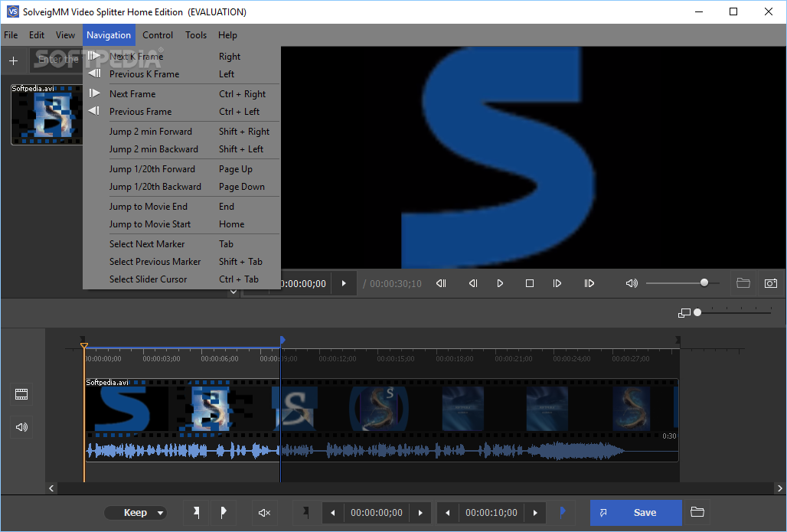Select Softpedia.avi thumbnail in media list
This screenshot has width=787, height=532.
coord(47,114)
